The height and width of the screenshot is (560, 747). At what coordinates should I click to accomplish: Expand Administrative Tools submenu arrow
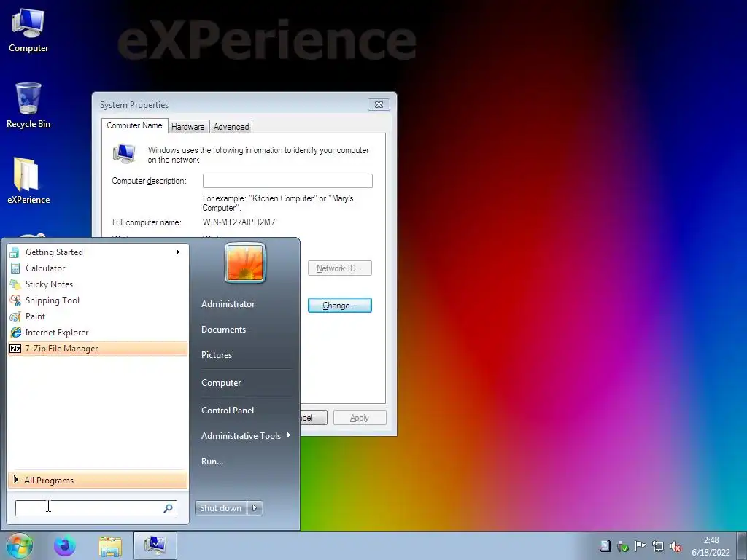pos(289,435)
